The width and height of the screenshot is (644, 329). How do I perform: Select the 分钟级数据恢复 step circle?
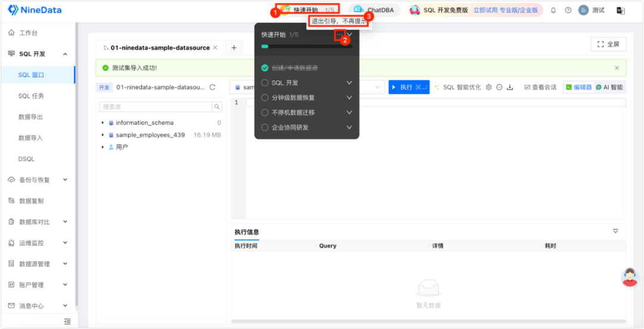click(265, 98)
